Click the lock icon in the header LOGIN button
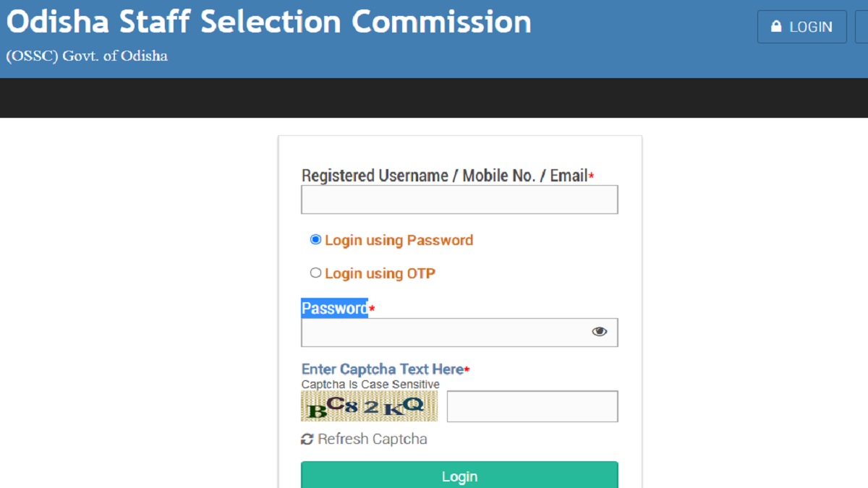The height and width of the screenshot is (488, 868). click(777, 27)
